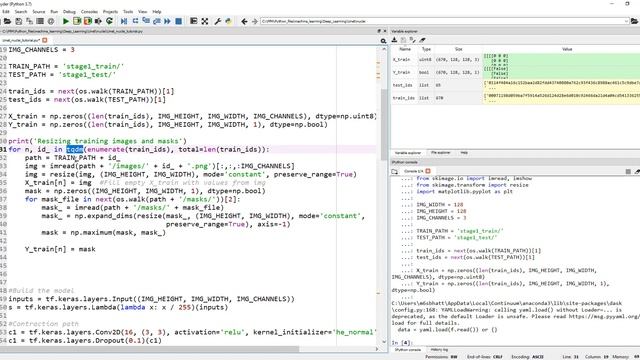The height and width of the screenshot is (360, 640).
Task: Select the test_ids variable row
Action: (516, 85)
